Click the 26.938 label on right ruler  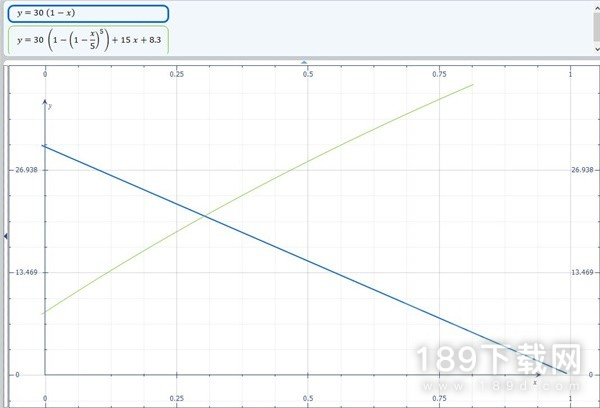pyautogui.click(x=582, y=170)
